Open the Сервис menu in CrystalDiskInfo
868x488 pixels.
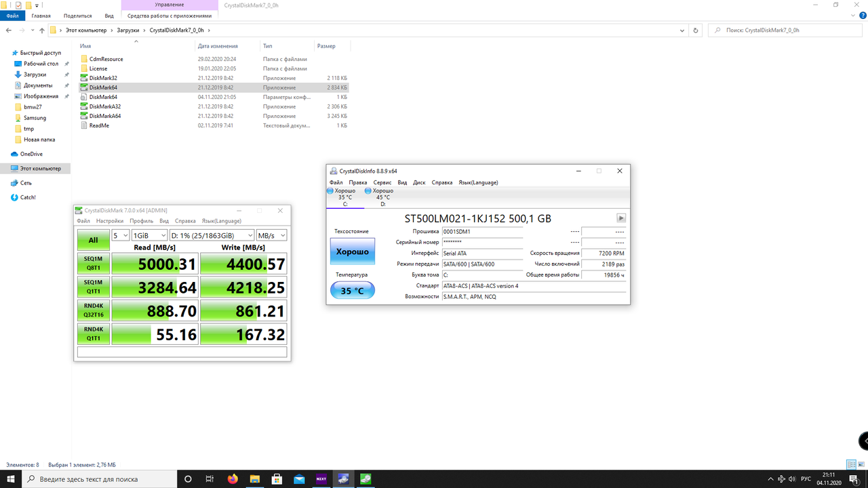[382, 182]
